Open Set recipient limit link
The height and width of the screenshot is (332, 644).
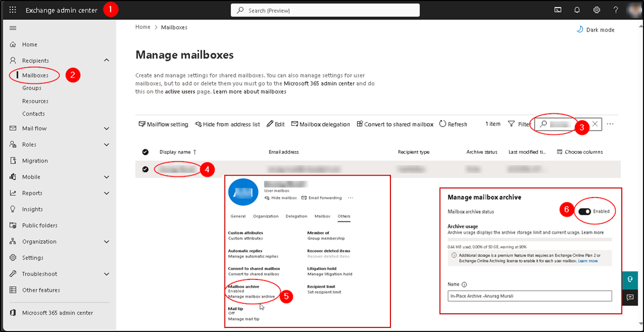(324, 292)
